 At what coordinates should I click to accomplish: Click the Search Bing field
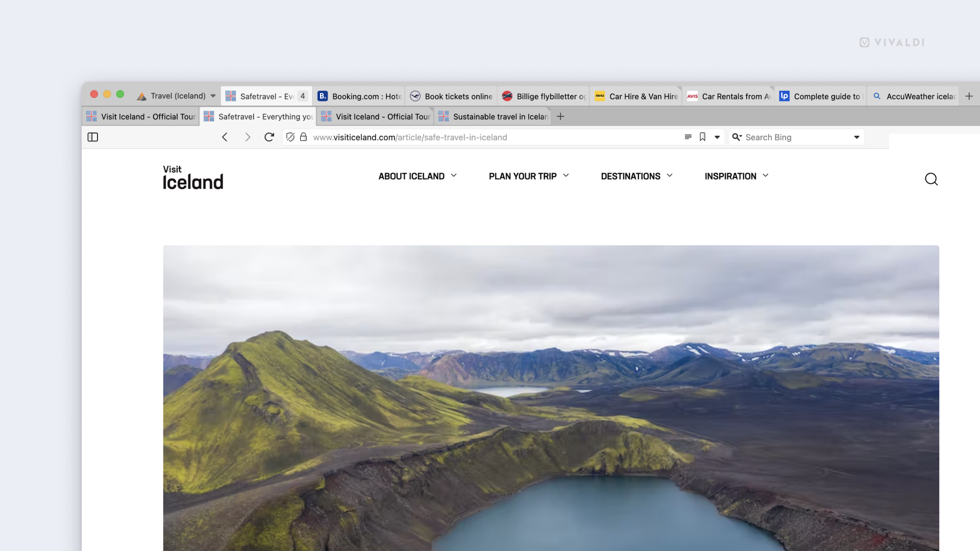click(796, 137)
